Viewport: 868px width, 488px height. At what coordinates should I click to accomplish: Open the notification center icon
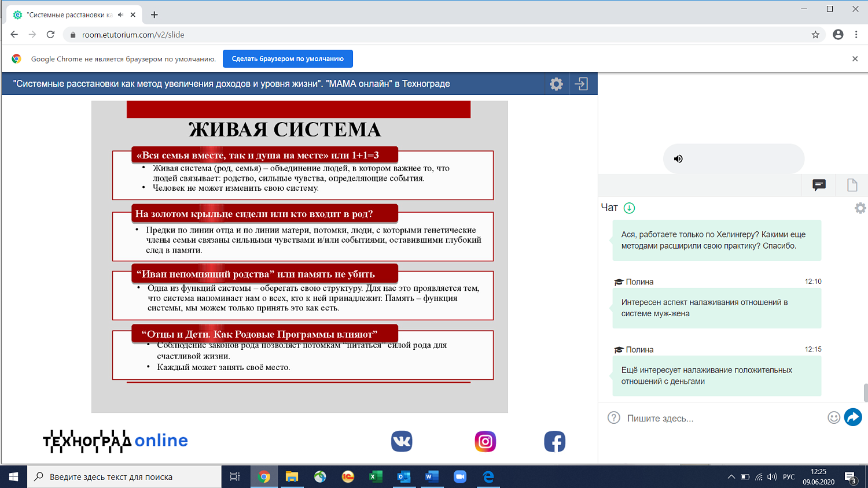coord(851,478)
